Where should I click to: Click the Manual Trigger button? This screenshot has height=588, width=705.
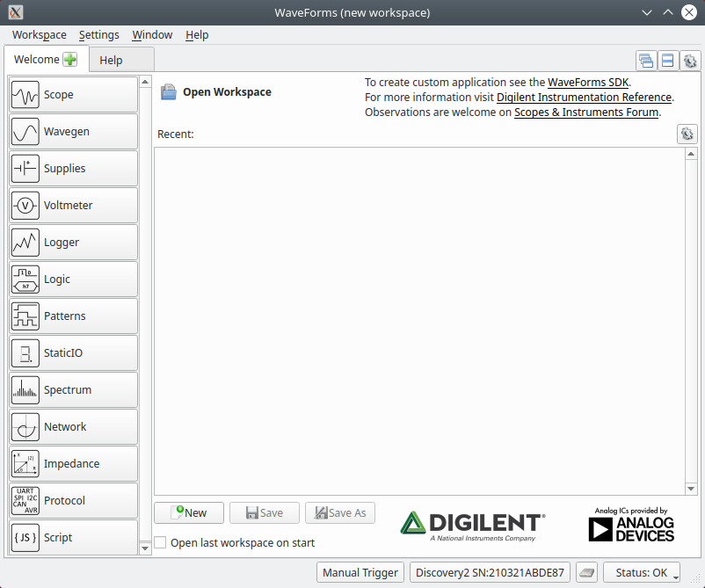point(360,572)
